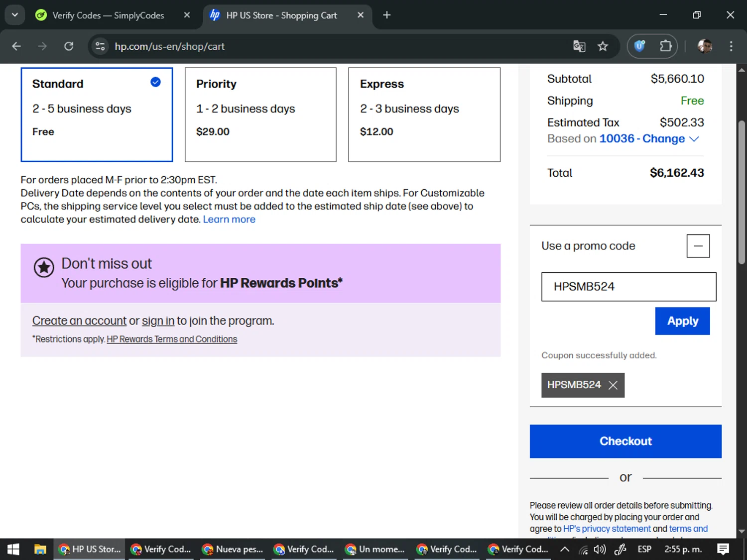Open a new browser tab

coord(386,15)
